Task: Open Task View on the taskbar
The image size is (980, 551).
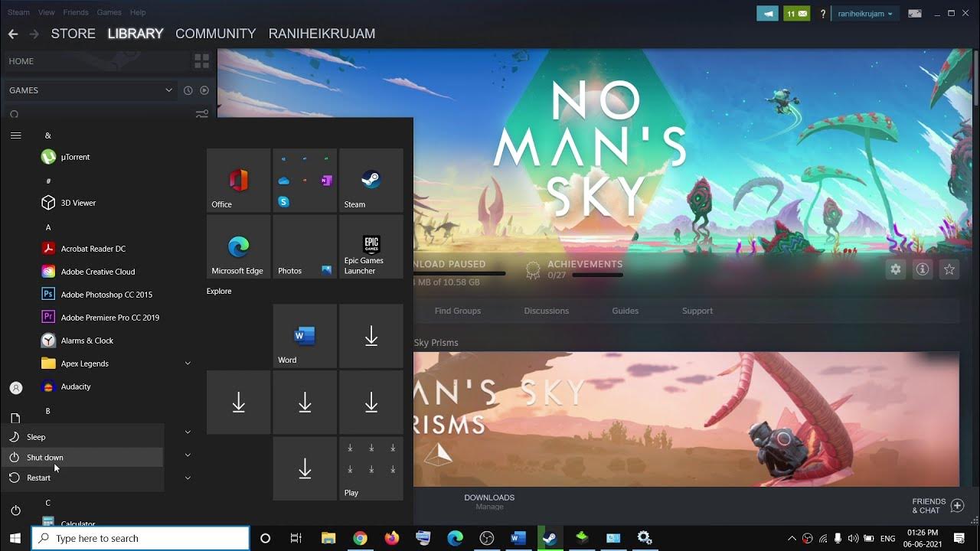Action: (x=296, y=538)
